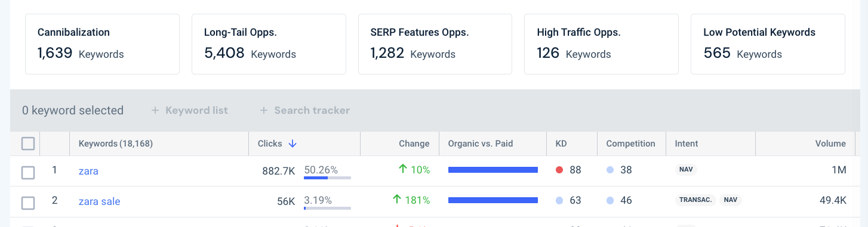Click the Clicks sort down arrow
The height and width of the screenshot is (227, 868).
[293, 144]
